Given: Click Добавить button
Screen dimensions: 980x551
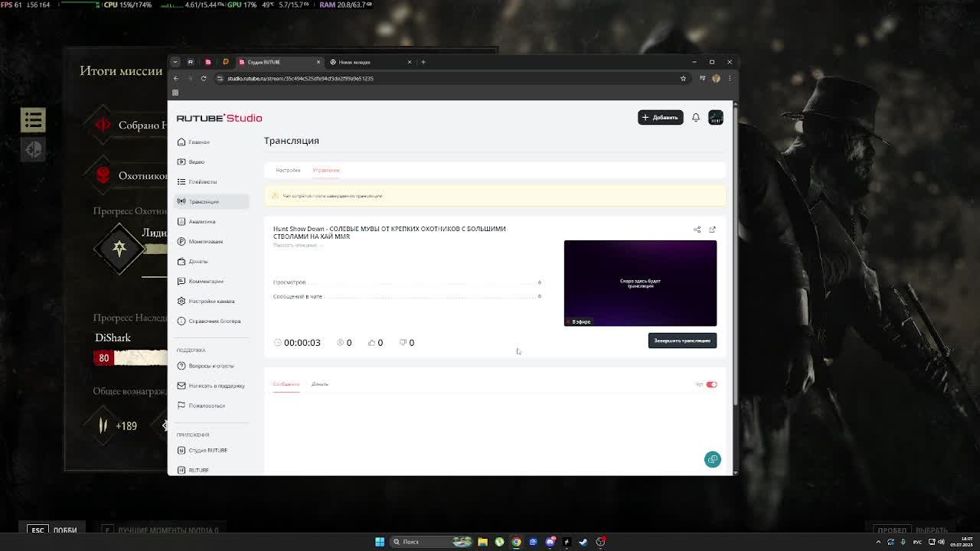Looking at the screenshot, I should (x=660, y=117).
